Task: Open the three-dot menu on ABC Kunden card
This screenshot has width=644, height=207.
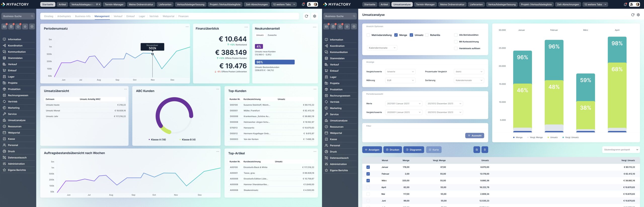Action: coord(218,89)
